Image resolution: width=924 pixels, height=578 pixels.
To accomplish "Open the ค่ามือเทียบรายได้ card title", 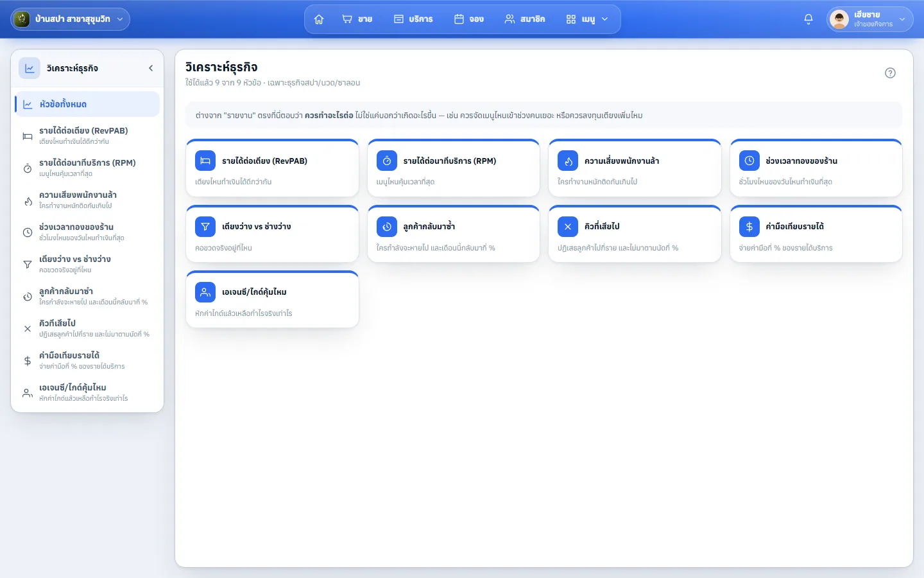I will click(x=794, y=227).
